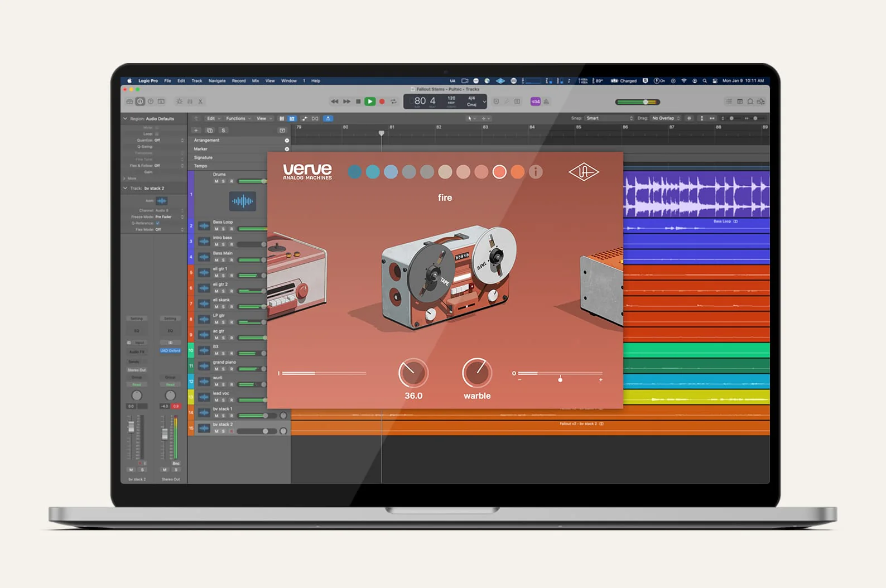Open the Inspector using toolbar info icon

[140, 102]
